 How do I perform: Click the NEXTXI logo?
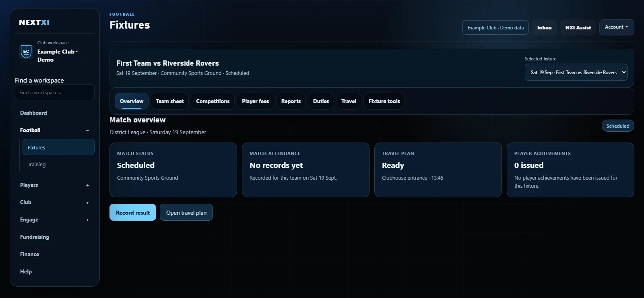tap(34, 23)
